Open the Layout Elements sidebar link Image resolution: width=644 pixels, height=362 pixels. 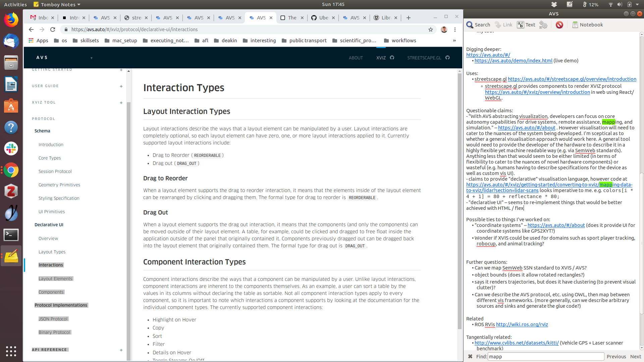click(55, 279)
